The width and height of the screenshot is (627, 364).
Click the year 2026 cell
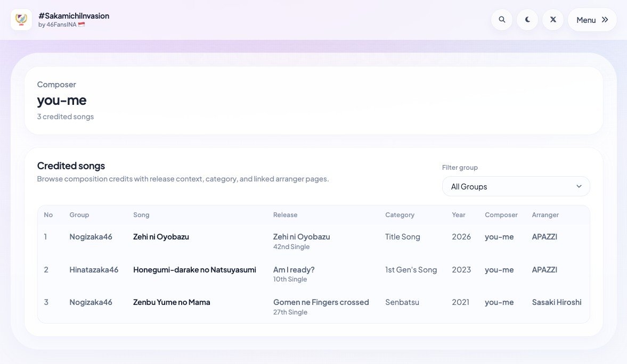point(461,236)
